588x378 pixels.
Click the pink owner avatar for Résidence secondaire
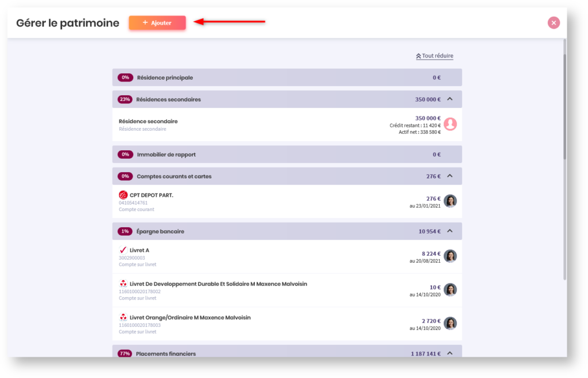pos(450,124)
